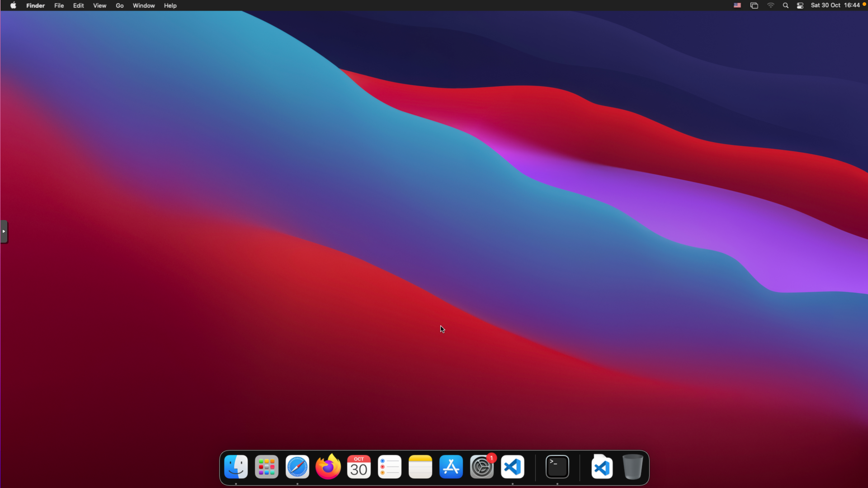Image resolution: width=868 pixels, height=488 pixels.
Task: Launch Launchpad from the Dock
Action: click(x=267, y=467)
